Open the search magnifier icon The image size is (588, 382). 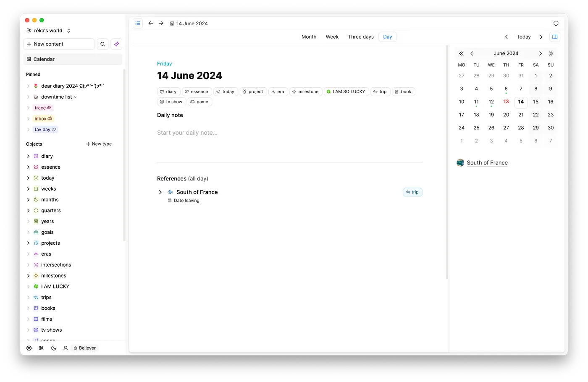pos(103,44)
